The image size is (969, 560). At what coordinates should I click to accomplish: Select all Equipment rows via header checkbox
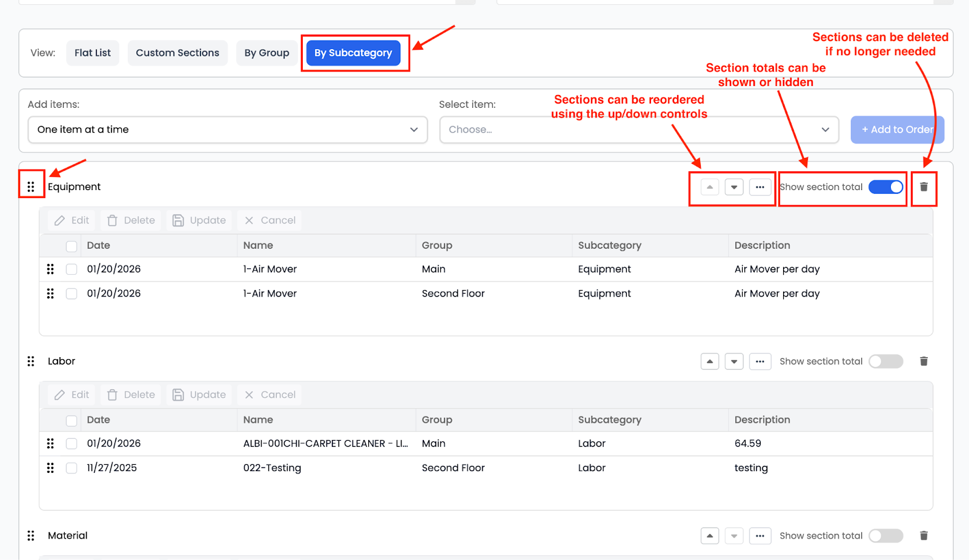pos(71,246)
